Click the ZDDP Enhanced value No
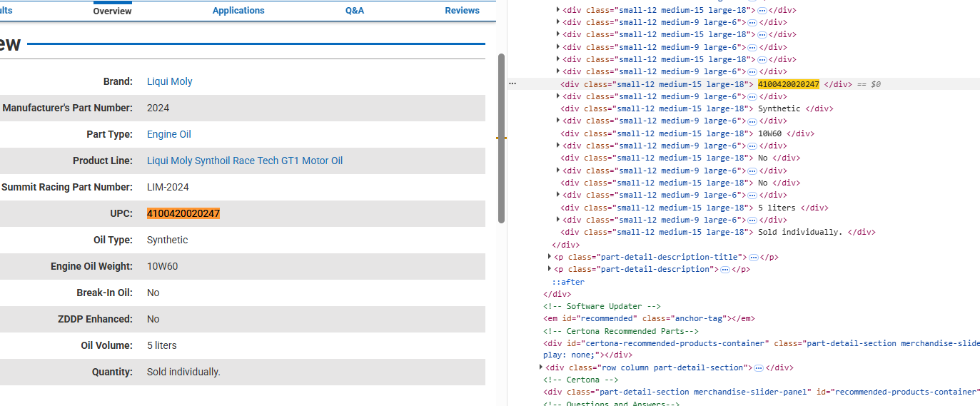The width and height of the screenshot is (980, 406). [x=153, y=319]
